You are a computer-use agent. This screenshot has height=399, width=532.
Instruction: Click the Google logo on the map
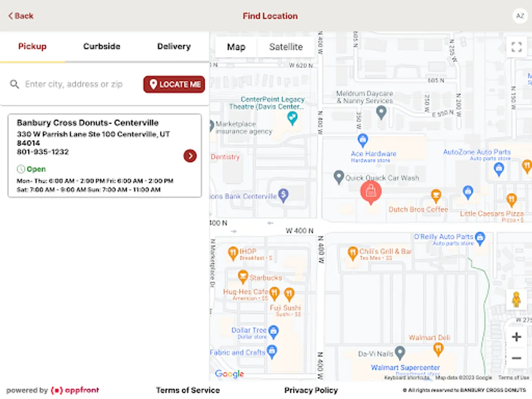click(x=229, y=374)
